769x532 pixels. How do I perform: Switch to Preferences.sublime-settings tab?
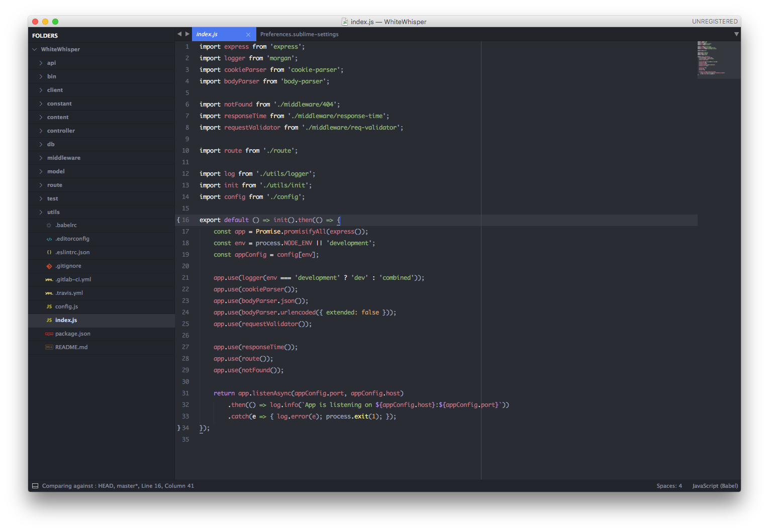[x=299, y=34]
